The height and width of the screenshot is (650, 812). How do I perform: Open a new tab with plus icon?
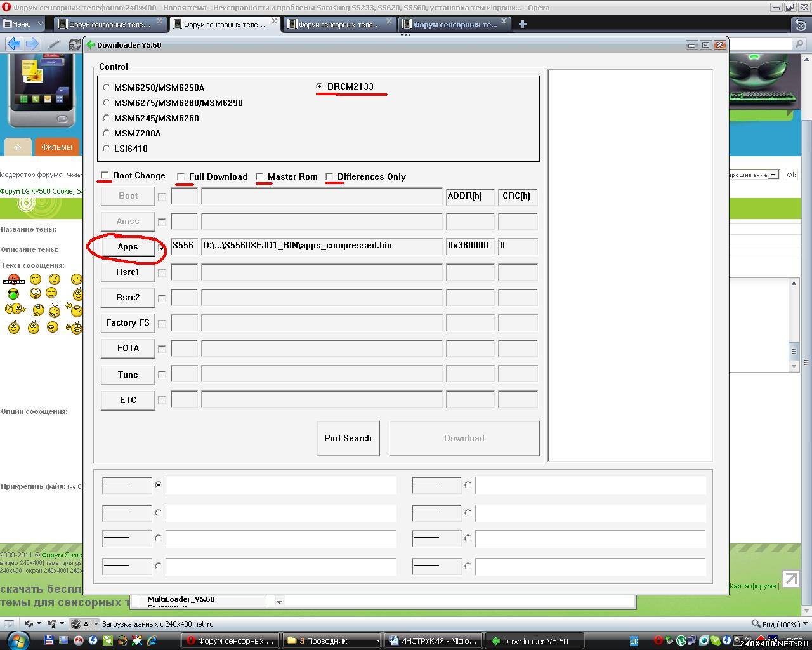tap(522, 24)
